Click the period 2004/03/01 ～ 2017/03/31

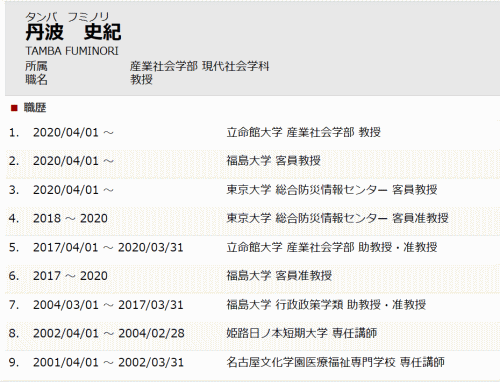(x=108, y=305)
